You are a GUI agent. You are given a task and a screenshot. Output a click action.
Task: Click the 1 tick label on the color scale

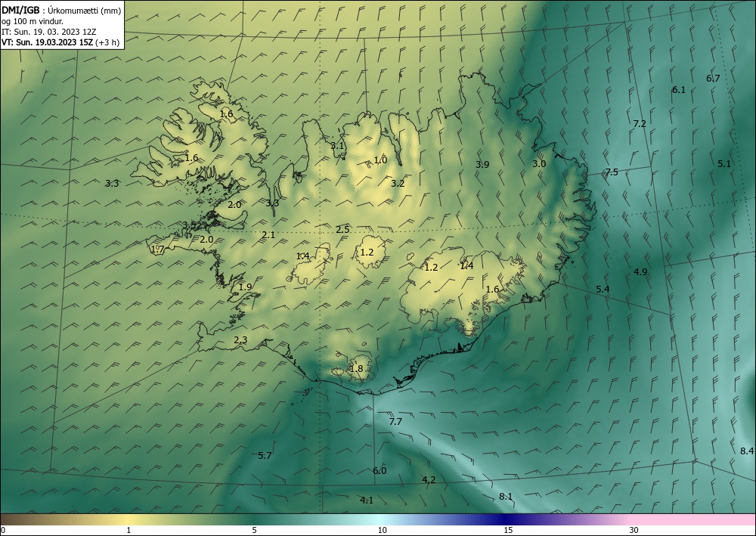pos(129,530)
